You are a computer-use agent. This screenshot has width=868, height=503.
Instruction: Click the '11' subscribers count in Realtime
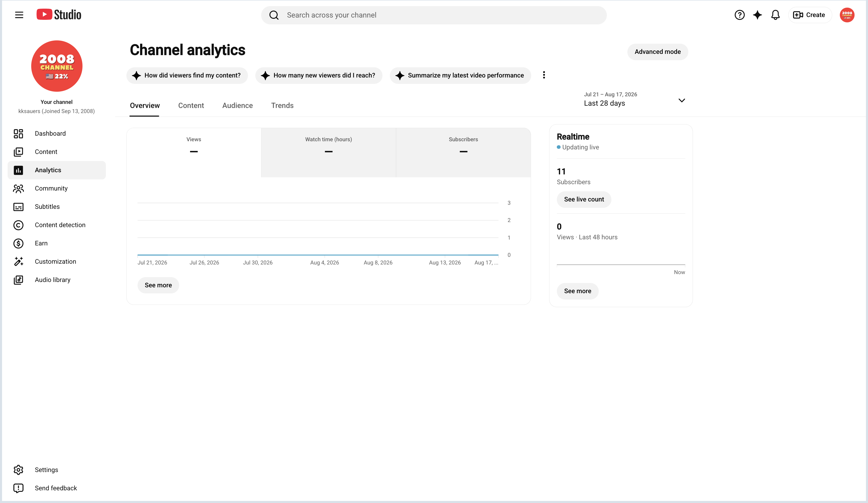point(561,171)
